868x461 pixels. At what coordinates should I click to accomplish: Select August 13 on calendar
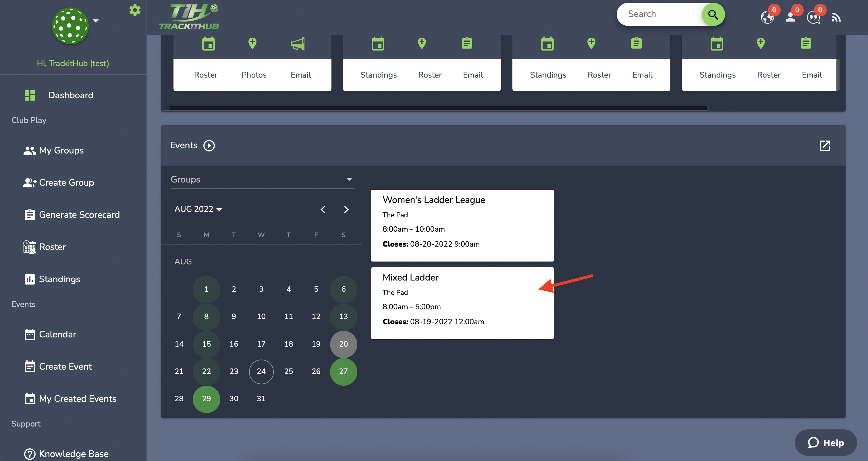(343, 317)
